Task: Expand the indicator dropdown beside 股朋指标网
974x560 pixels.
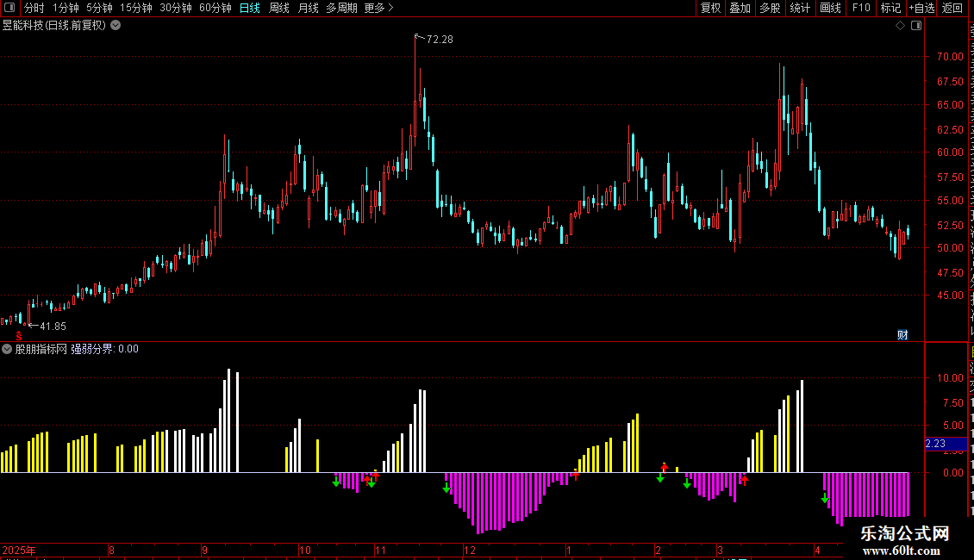Action: 7,349
